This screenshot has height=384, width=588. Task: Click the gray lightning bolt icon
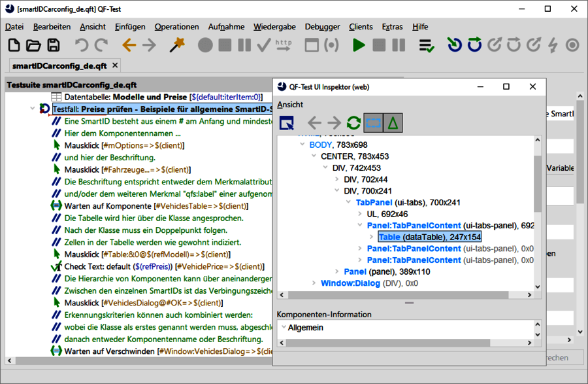click(x=553, y=45)
